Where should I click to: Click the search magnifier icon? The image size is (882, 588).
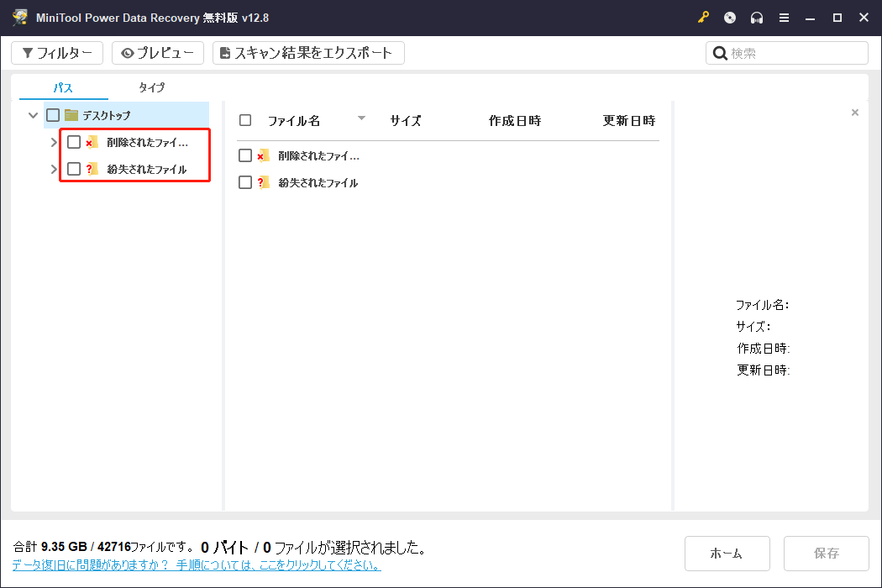(x=719, y=53)
